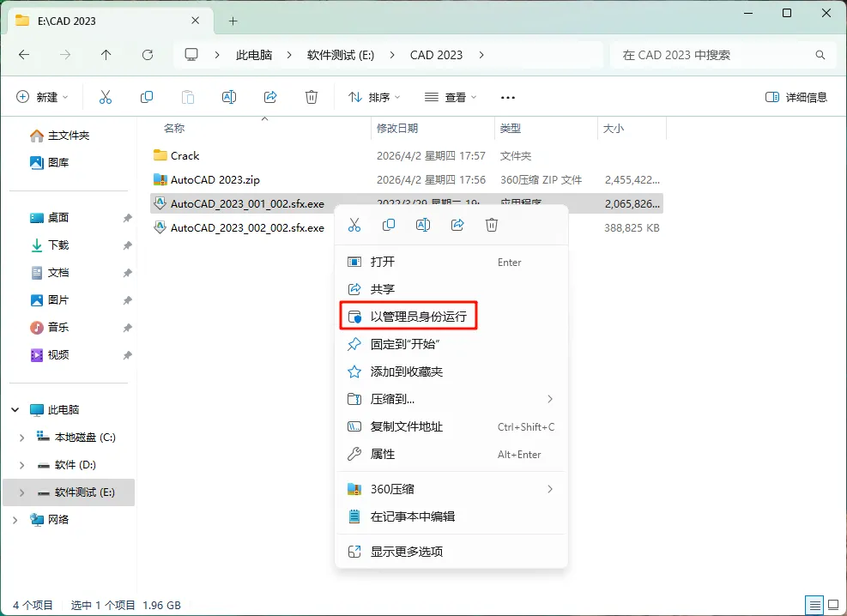This screenshot has width=847, height=616.
Task: Open 文档 in the sidebar
Action: (x=49, y=273)
